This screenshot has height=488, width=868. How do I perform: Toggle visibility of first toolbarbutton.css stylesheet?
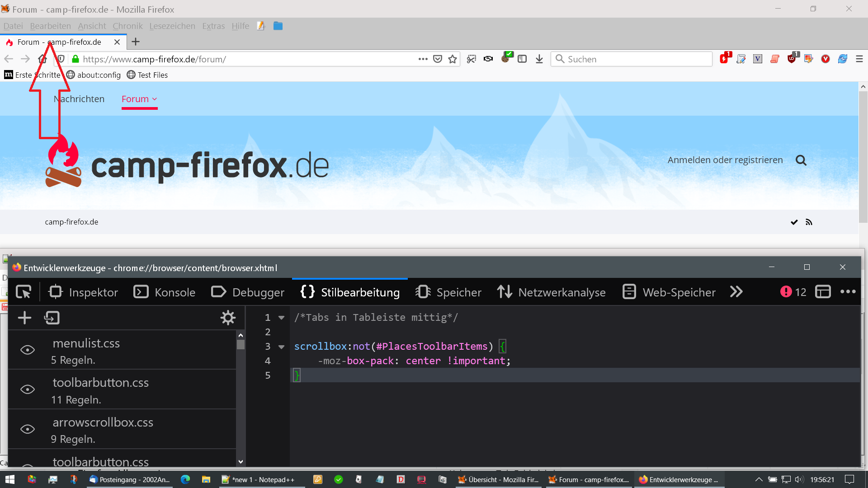28,389
